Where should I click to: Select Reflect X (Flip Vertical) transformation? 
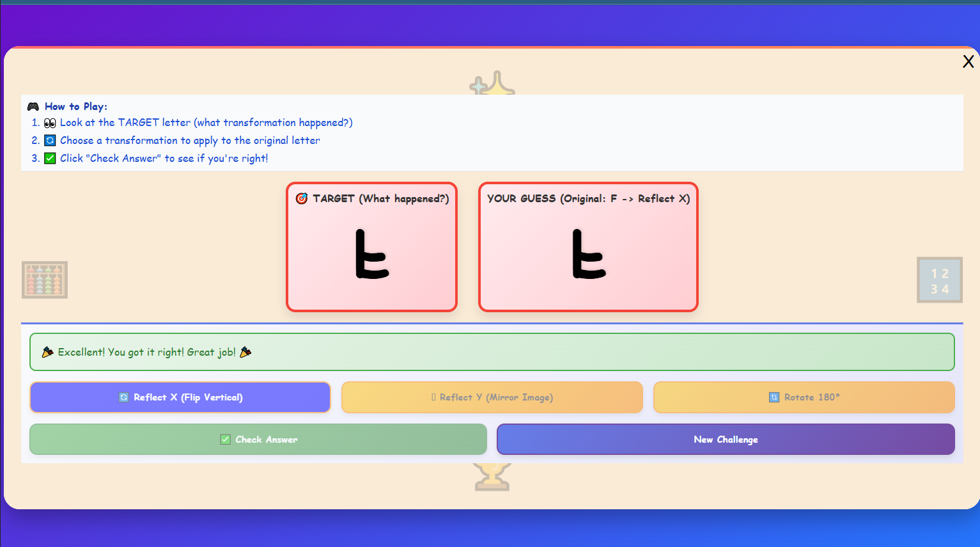pyautogui.click(x=180, y=397)
